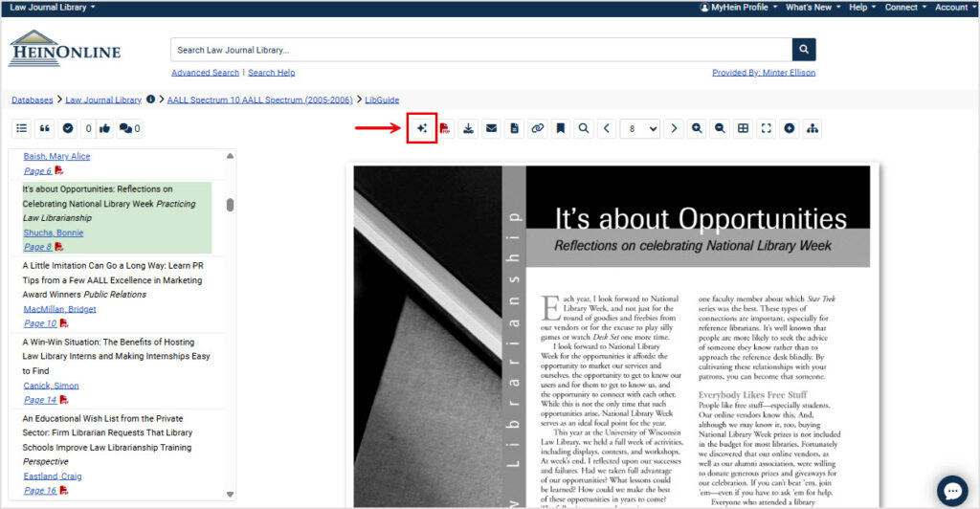Email the article via the envelope icon
The width and height of the screenshot is (980, 509).
point(491,128)
